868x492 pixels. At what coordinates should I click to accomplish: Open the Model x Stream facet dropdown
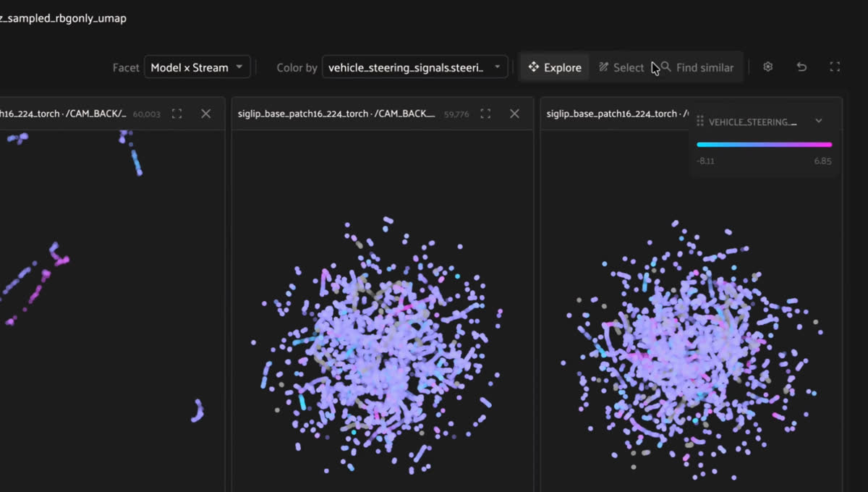click(197, 67)
